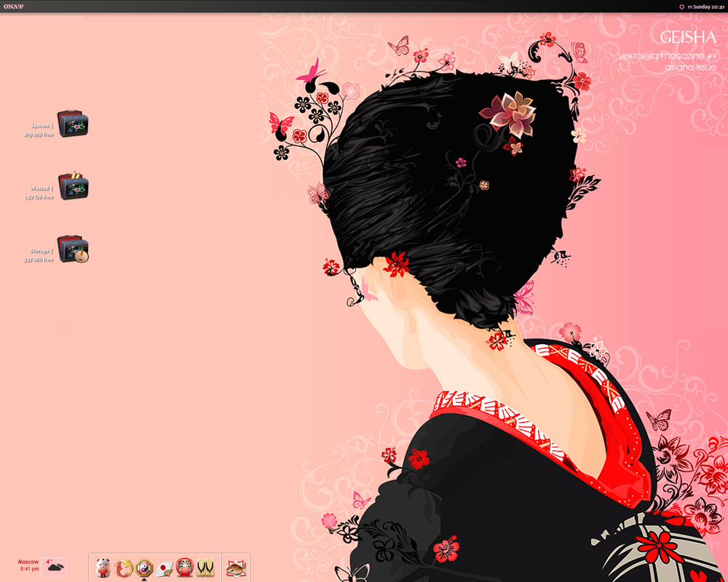Launch the lucky cat doll dock icon

[103, 567]
